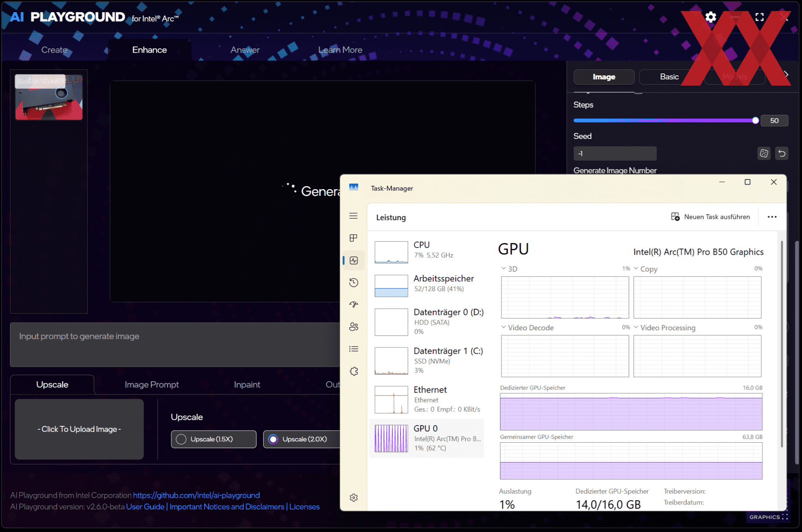Image resolution: width=802 pixels, height=532 pixels.
Task: Open the Learn More tab
Action: [x=340, y=50]
